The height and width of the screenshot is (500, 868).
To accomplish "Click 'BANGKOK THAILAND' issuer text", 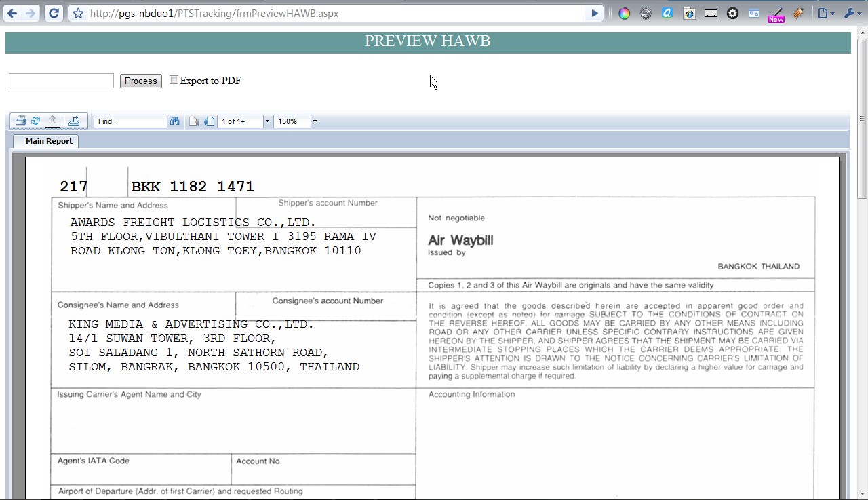I will coord(759,267).
